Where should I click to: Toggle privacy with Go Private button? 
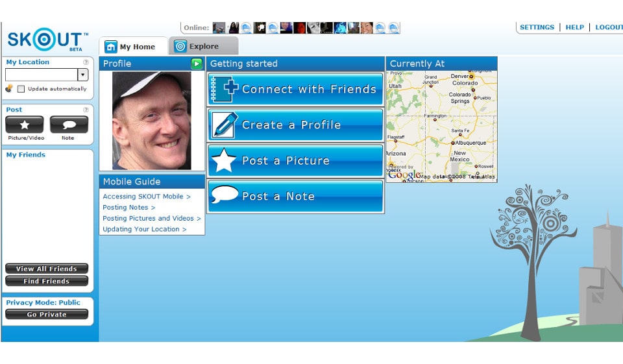click(47, 315)
